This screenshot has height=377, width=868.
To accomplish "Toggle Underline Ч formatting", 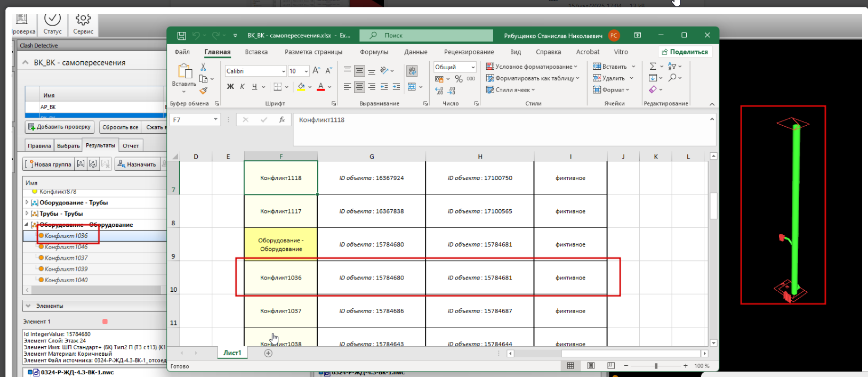I will [254, 87].
